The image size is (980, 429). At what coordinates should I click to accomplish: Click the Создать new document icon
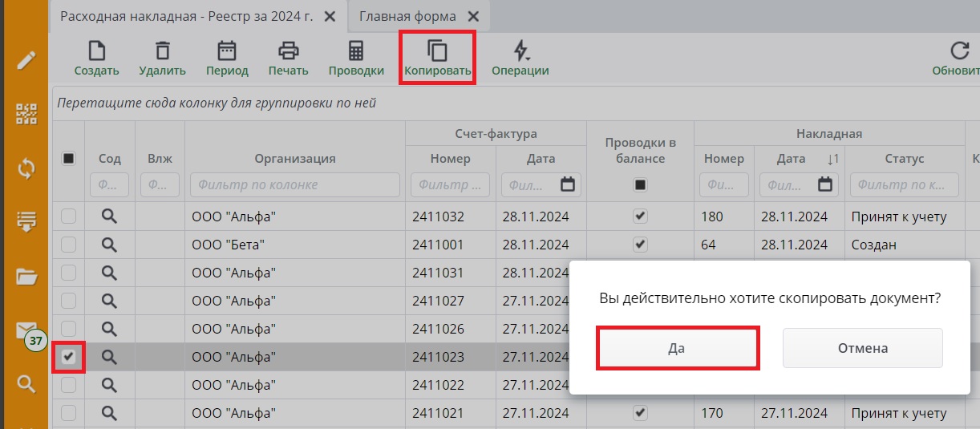(x=96, y=52)
